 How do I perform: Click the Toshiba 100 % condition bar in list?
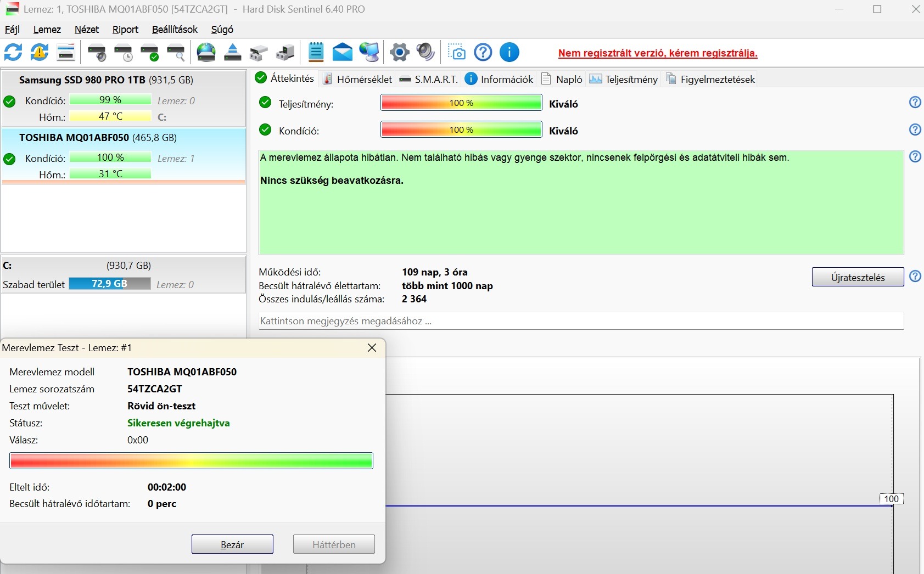pyautogui.click(x=110, y=157)
